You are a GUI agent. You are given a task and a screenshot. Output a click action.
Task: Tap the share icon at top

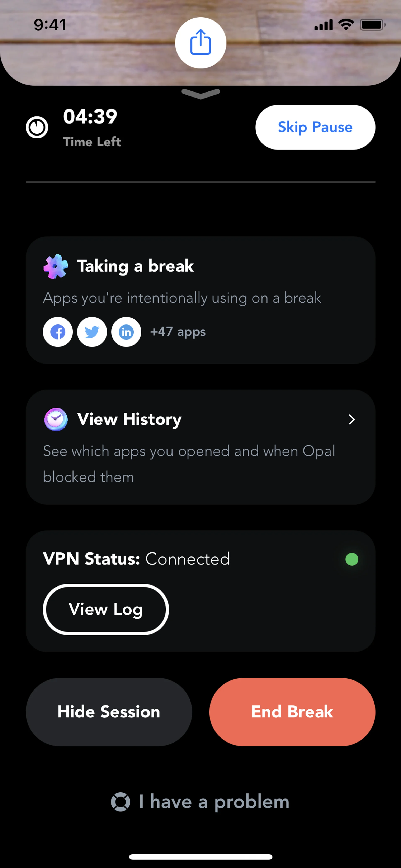tap(200, 42)
